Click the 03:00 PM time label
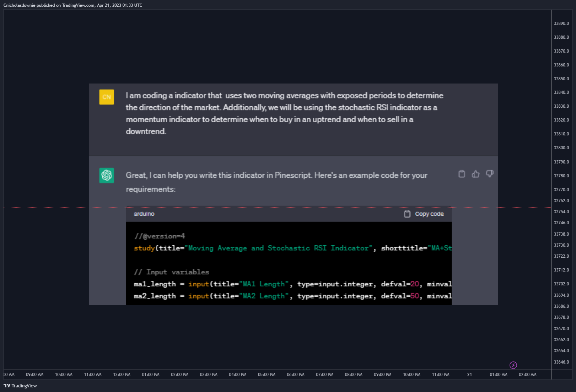 [x=209, y=375]
